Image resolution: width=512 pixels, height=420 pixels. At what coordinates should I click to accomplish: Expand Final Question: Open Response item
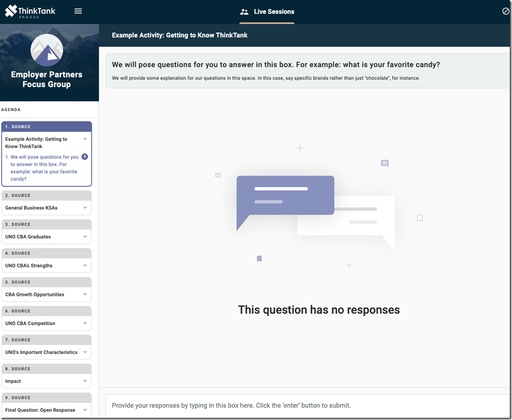pyautogui.click(x=85, y=410)
